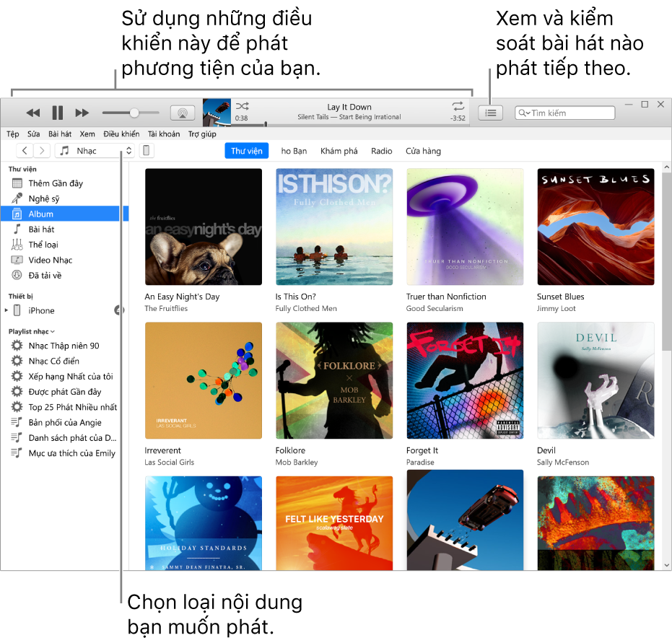Toggle shuffle in the now playing display
672x643 pixels.
pos(242,106)
